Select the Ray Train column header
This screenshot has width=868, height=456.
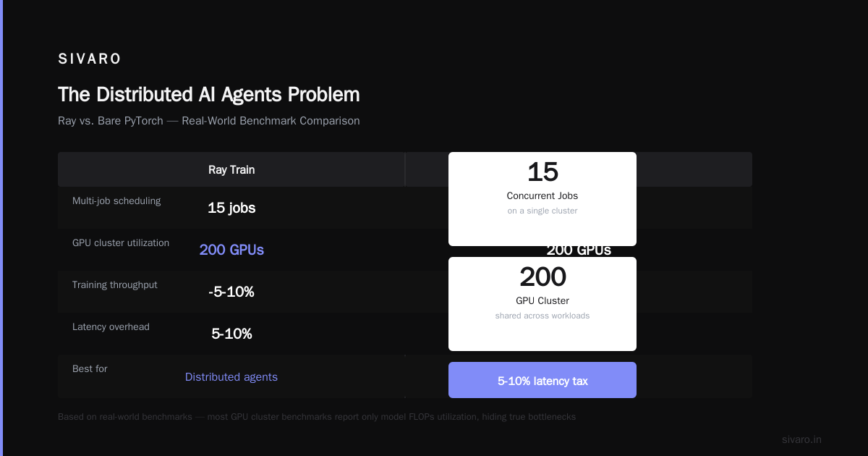click(x=231, y=170)
